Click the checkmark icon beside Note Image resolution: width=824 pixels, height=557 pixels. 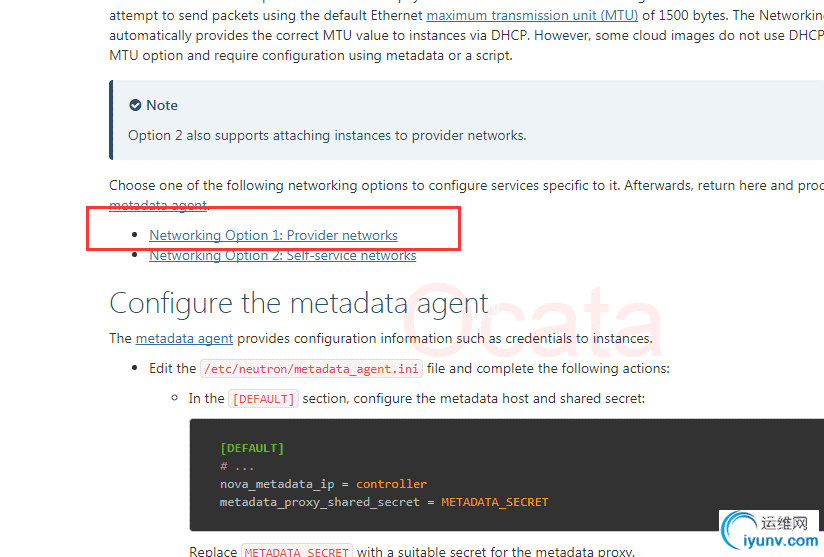click(135, 105)
